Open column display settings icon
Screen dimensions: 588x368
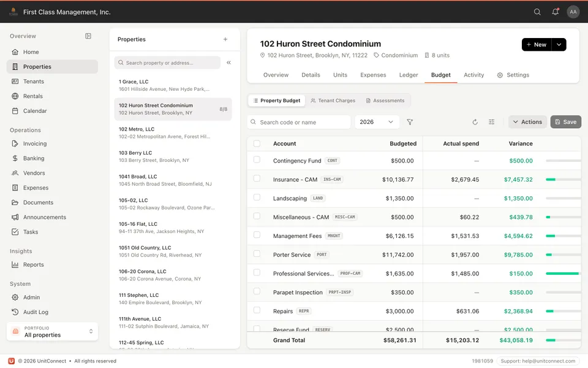pos(492,122)
